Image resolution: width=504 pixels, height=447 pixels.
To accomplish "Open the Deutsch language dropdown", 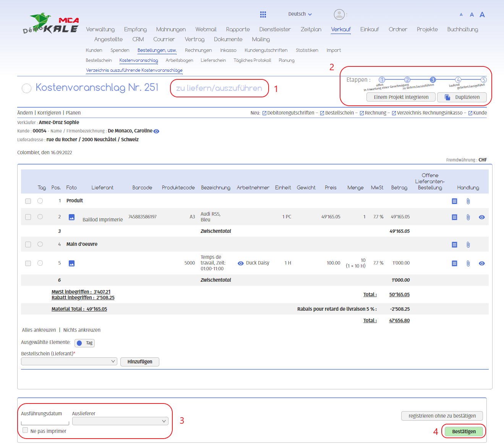I will pos(300,14).
